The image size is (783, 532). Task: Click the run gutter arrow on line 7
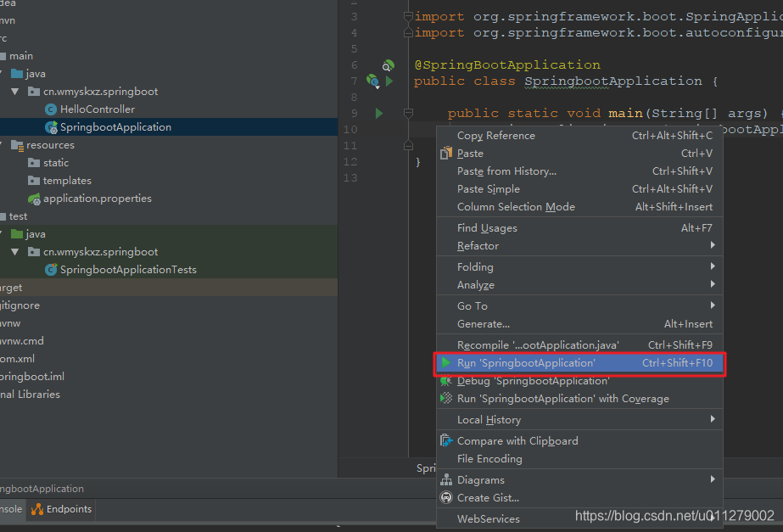coord(389,81)
